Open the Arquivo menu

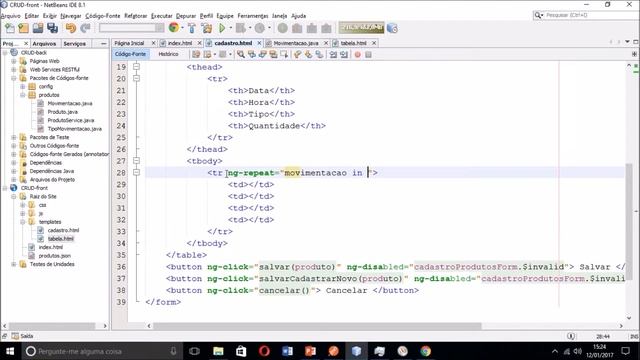pyautogui.click(x=10, y=16)
